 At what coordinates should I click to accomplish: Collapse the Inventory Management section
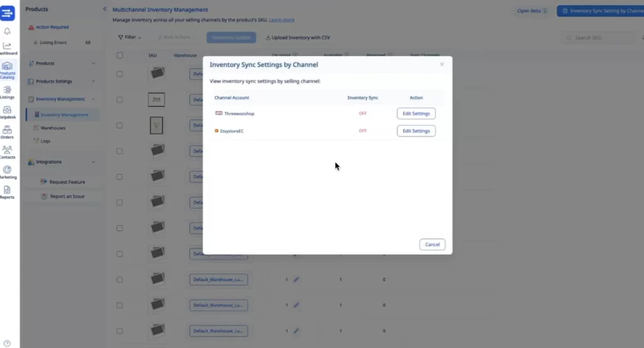(62, 99)
